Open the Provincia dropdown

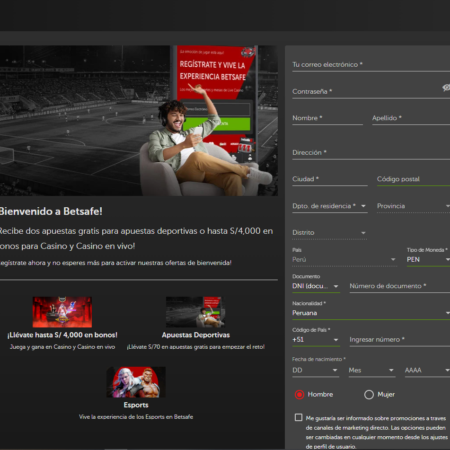[x=413, y=206]
